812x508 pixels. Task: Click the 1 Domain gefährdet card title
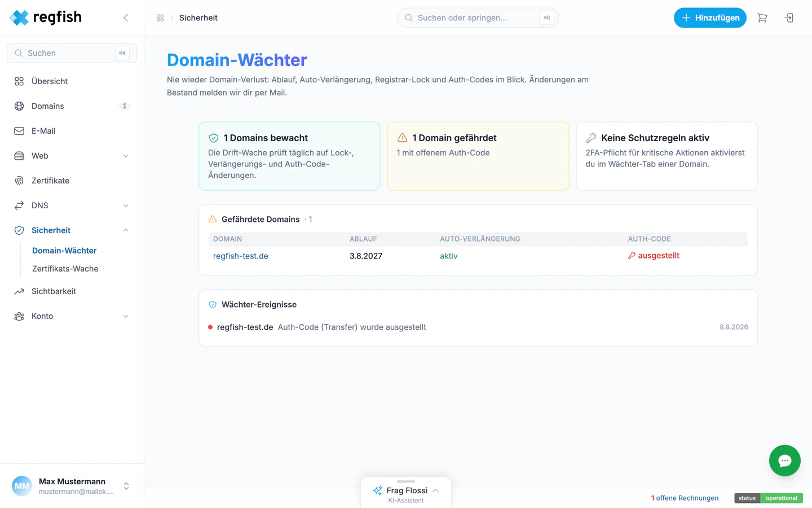(x=454, y=138)
